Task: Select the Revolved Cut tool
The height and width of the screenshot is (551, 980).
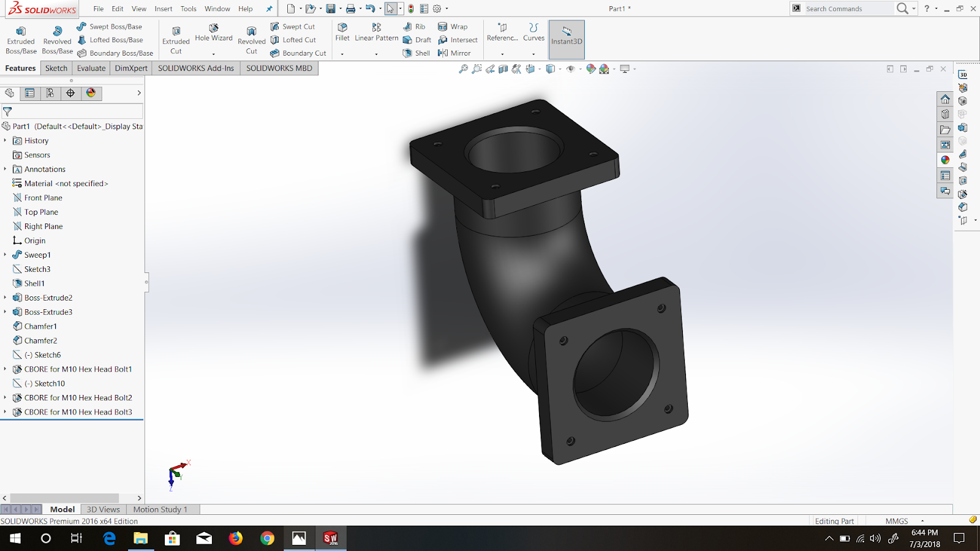Action: [x=251, y=39]
